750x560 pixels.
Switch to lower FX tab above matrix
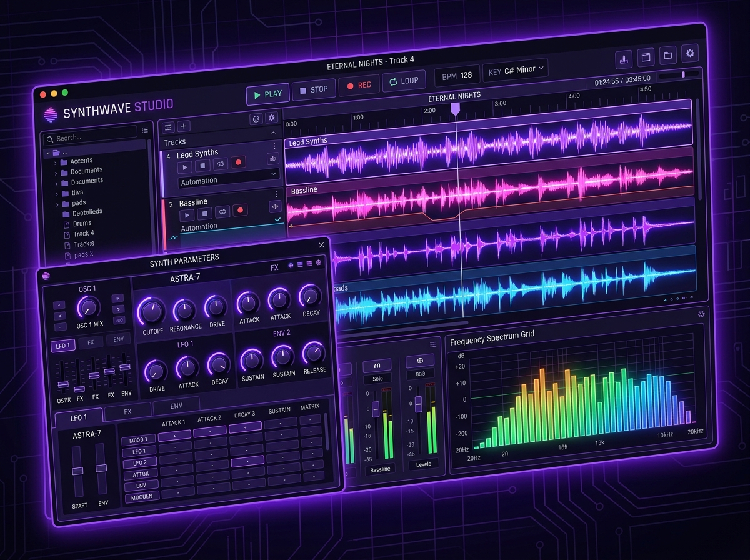127,411
